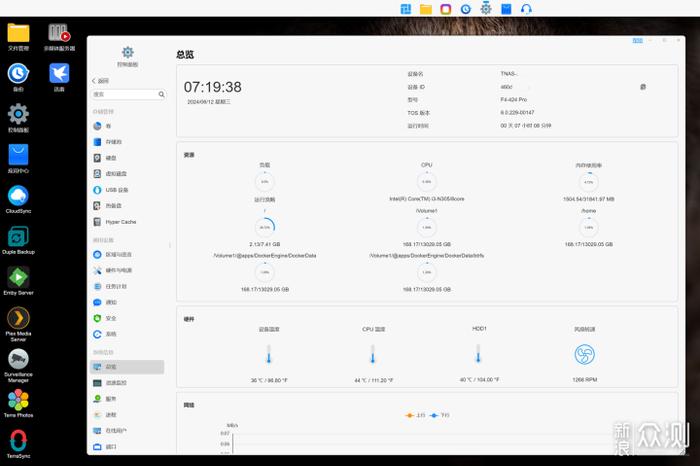Screen dimensions: 700x466
Task: Click the load percentage gauge
Action: coord(265,182)
